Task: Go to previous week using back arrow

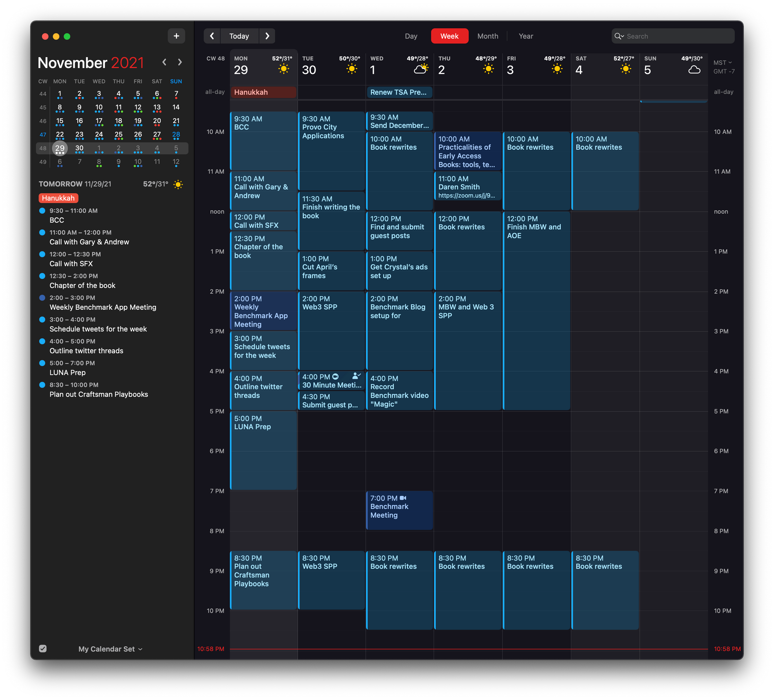Action: coord(212,36)
